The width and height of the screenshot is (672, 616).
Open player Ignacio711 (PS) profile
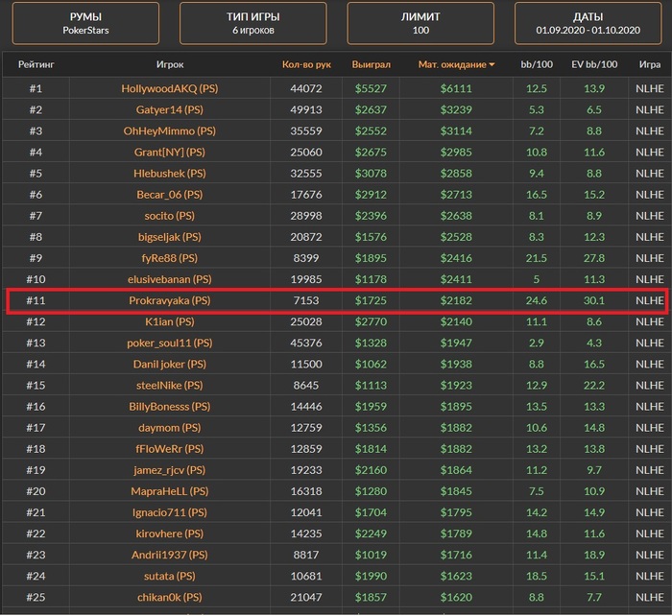point(170,512)
